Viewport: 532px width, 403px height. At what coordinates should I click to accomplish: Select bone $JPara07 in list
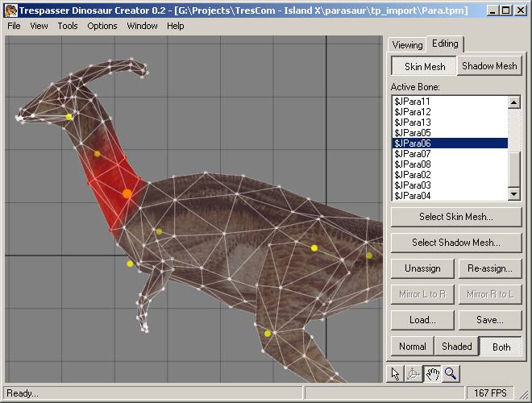point(450,154)
